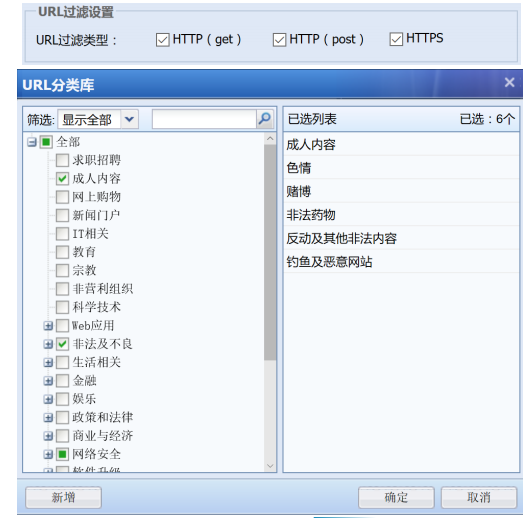523x518 pixels.
Task: Toggle the 全部 root checkbox
Action: tap(46, 142)
